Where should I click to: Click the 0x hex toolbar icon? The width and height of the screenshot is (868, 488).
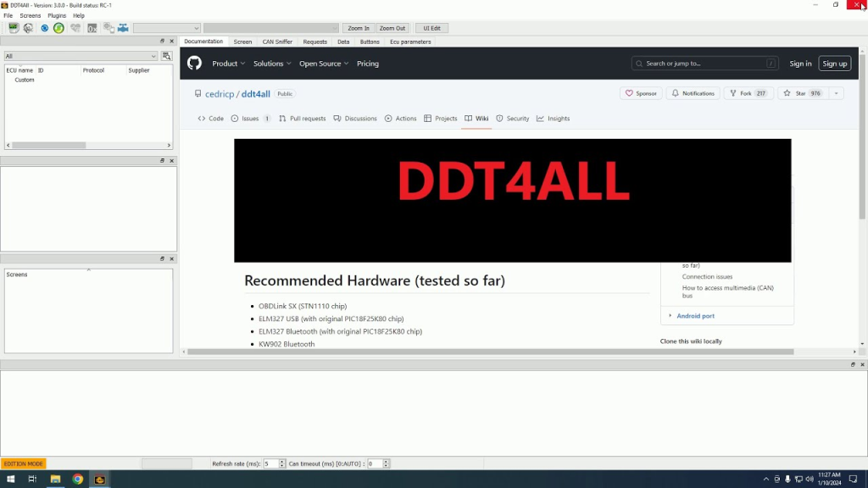(x=92, y=28)
